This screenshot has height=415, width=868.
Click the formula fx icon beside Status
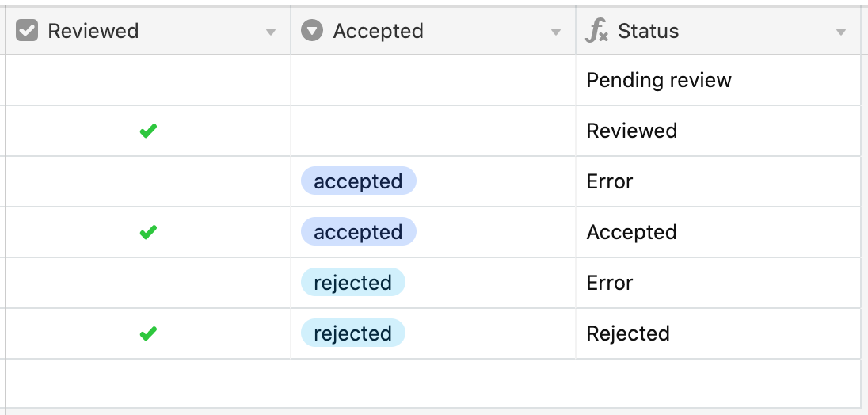tap(597, 31)
